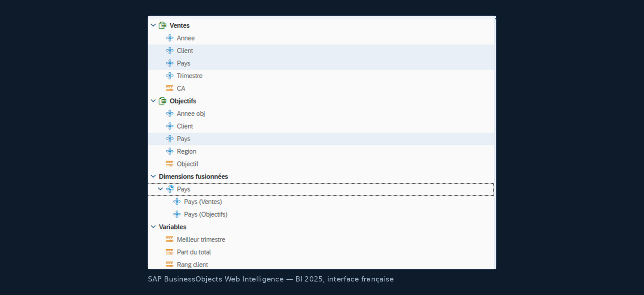Click the Meilleur trimestre variable icon
Screen dimensions: 644x295
pos(170,240)
